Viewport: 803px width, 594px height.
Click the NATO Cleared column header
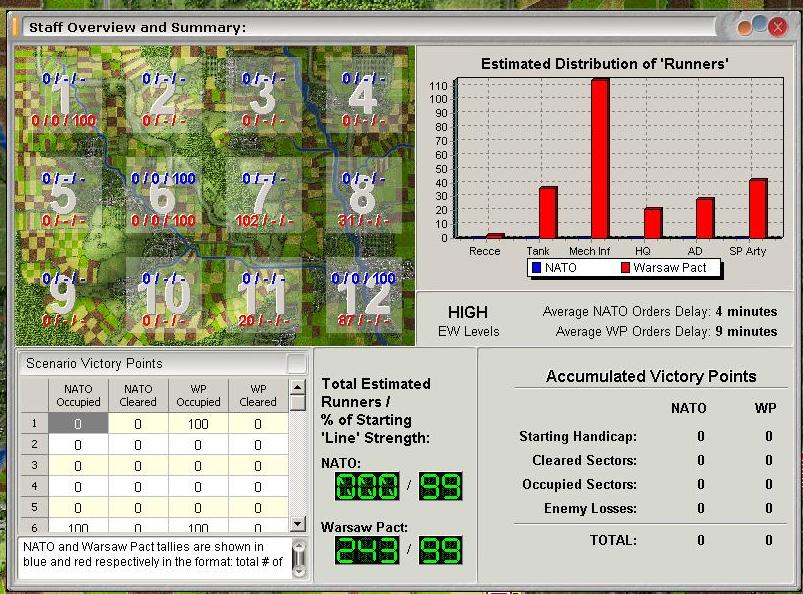138,395
